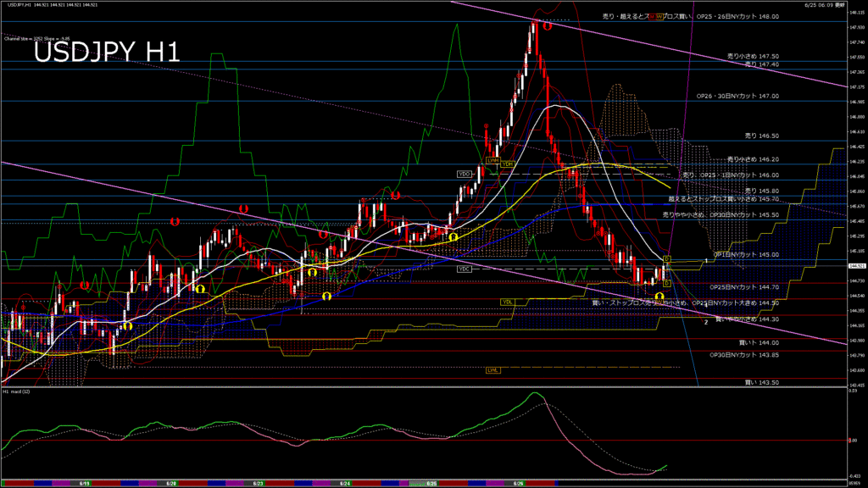
Task: Click the OP1日NYカット 145.00 label
Action: pos(746,254)
